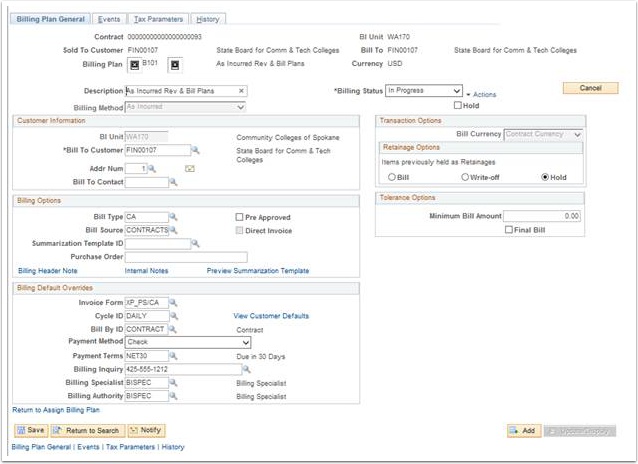638x464 pixels.
Task: Open the bottom Billing Plan General link
Action: click(41, 447)
